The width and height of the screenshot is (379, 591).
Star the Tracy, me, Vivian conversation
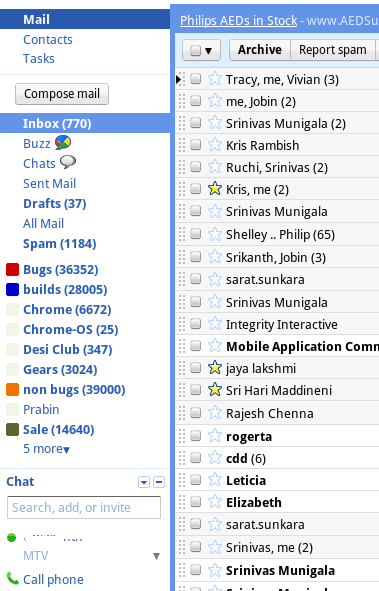pos(215,79)
